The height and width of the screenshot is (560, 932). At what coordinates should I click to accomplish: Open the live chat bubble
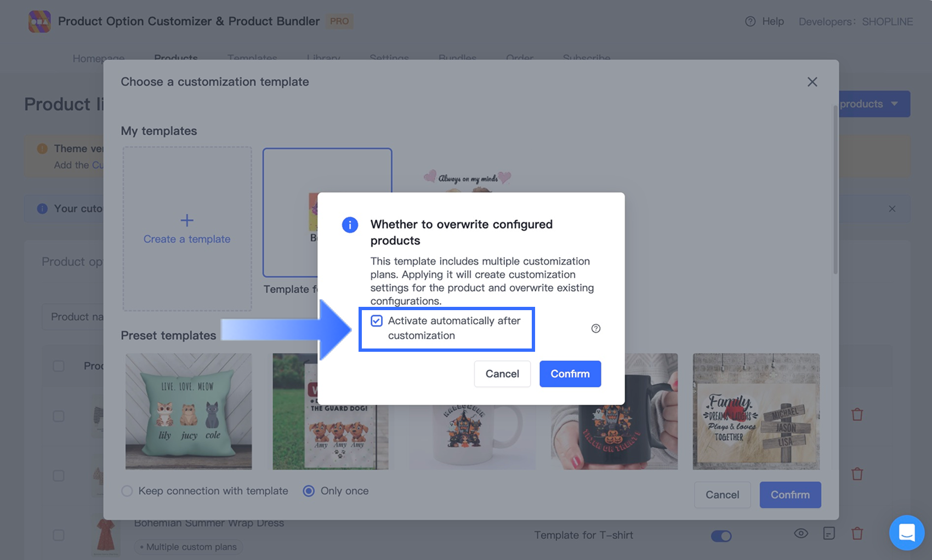[x=907, y=532]
